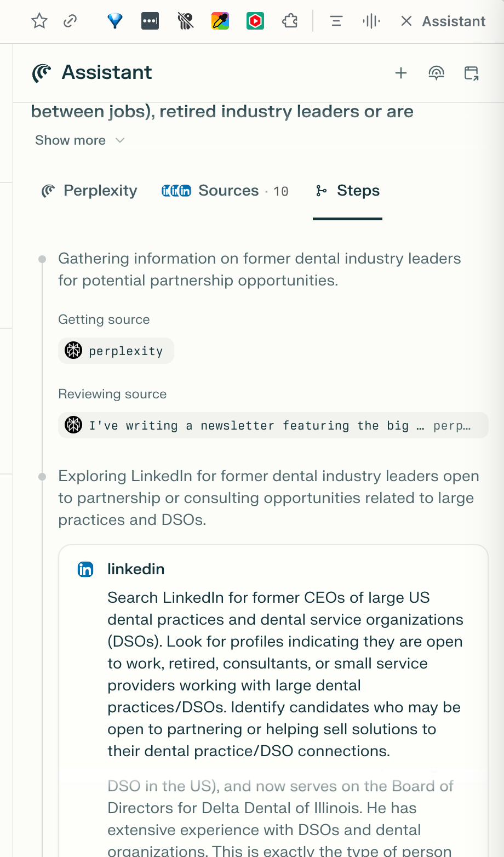The width and height of the screenshot is (504, 857).
Task: Click the broadcast signal icon in Assistant header
Action: pos(436,73)
